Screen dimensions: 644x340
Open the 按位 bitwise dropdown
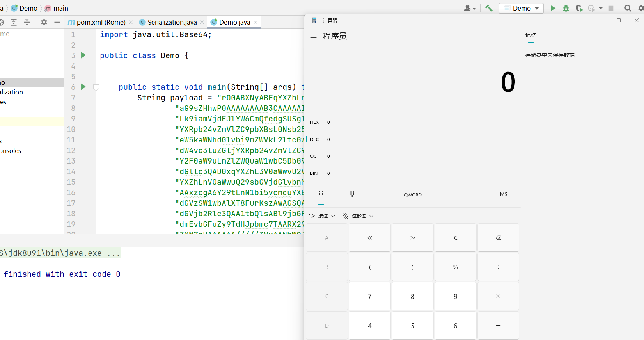tap(322, 216)
